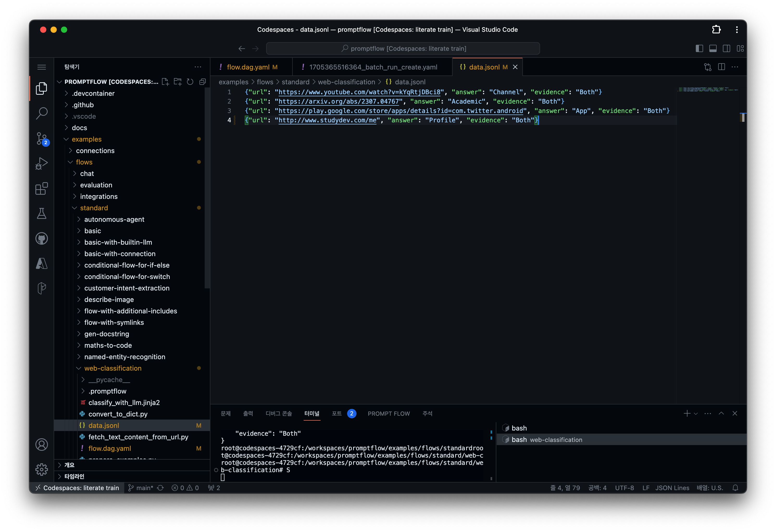Open the Azure view in activity bar
This screenshot has width=776, height=532.
(41, 263)
